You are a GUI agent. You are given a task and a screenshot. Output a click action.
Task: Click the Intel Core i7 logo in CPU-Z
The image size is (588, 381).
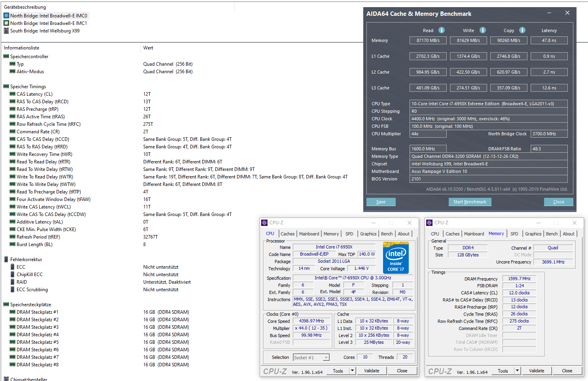[396, 258]
